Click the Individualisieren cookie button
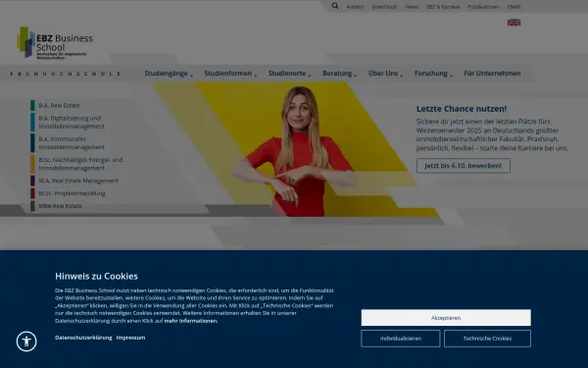The height and width of the screenshot is (368, 588). coord(401,339)
